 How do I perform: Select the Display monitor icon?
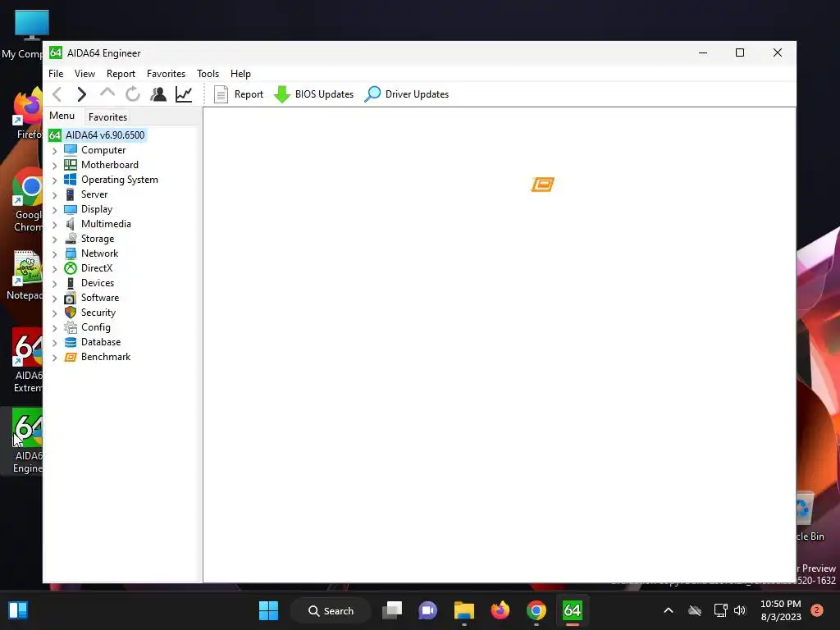[71, 209]
